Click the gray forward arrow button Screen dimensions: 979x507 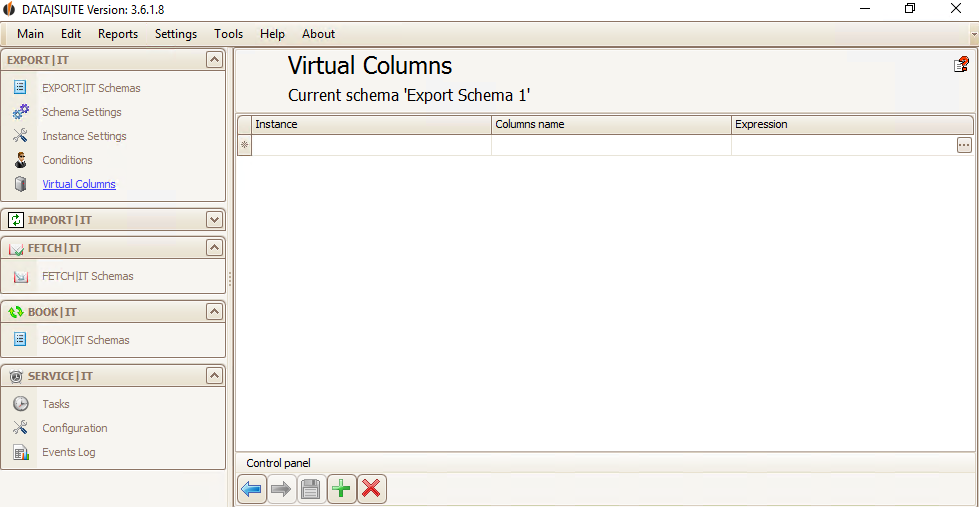[x=282, y=489]
